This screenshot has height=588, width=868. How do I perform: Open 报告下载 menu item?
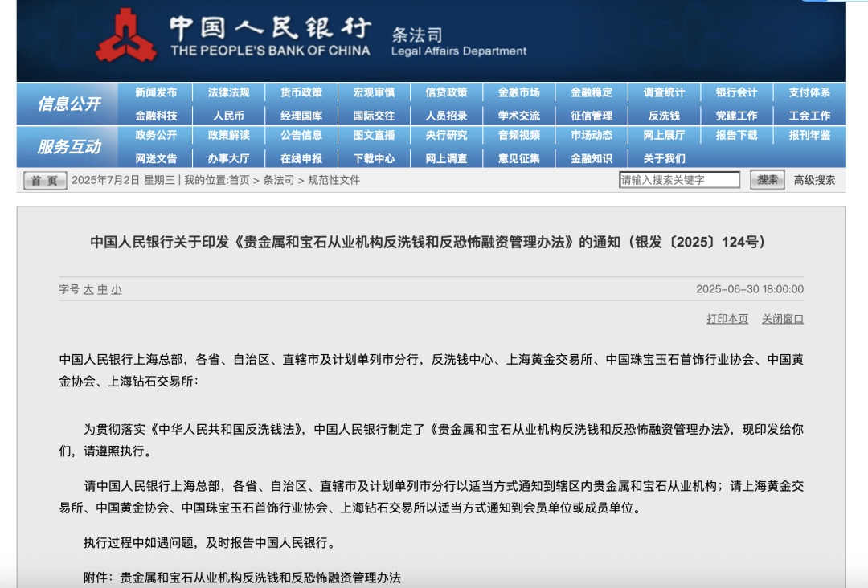[736, 135]
